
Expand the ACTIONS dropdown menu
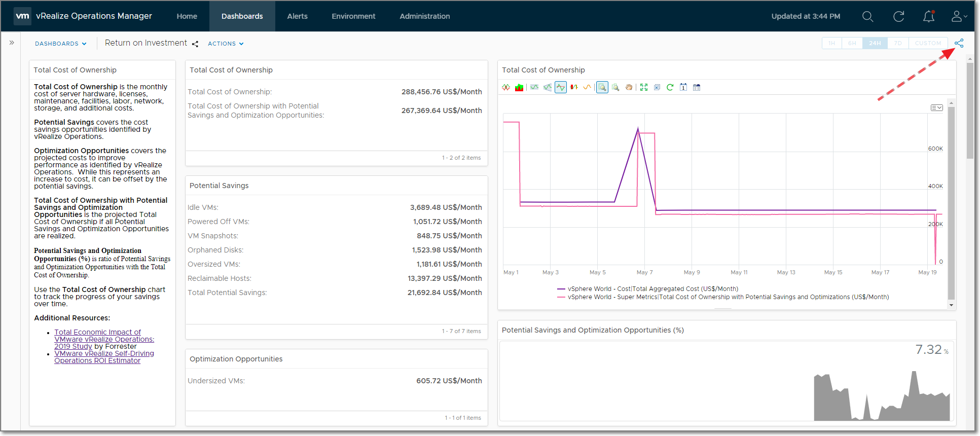[226, 44]
